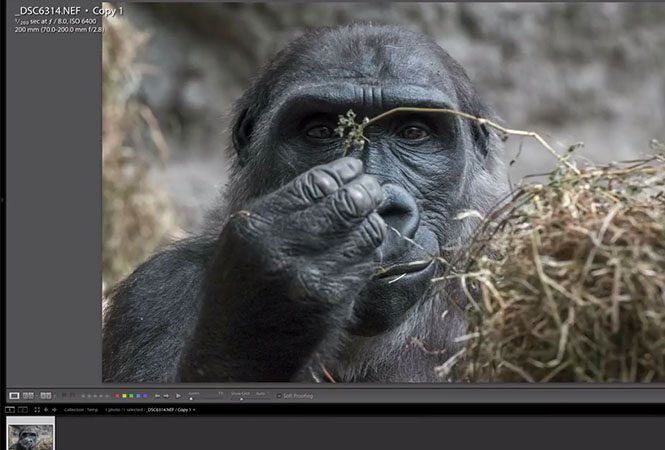
Task: Open the _DSC6314.NEF / Copy 1 source dropdown
Action: coord(171,410)
